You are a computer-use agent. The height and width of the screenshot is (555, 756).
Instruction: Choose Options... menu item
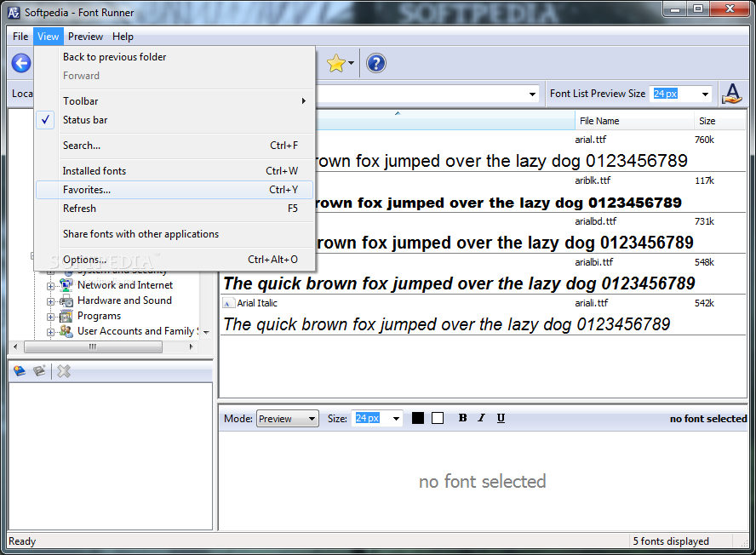[175, 260]
